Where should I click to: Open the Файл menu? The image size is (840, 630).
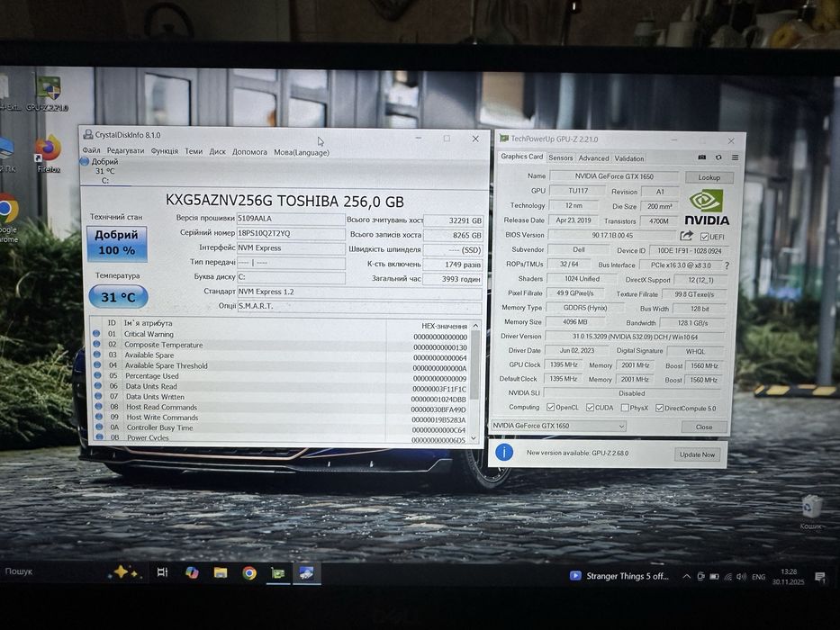click(91, 150)
